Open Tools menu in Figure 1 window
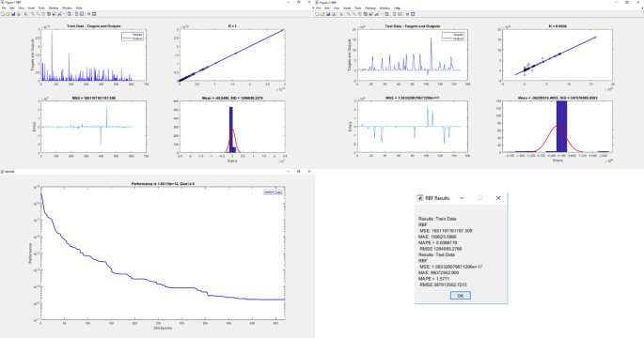This screenshot has height=338, width=644. click(x=41, y=8)
